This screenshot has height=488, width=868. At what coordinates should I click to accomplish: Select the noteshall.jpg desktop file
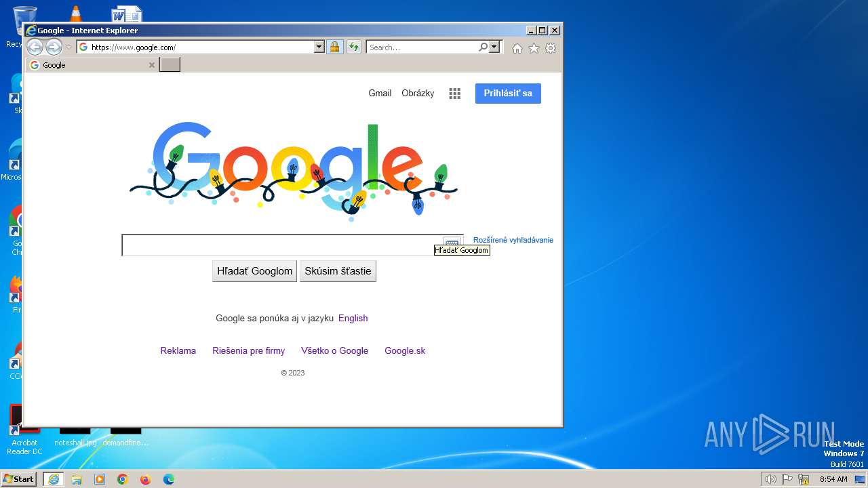click(75, 436)
